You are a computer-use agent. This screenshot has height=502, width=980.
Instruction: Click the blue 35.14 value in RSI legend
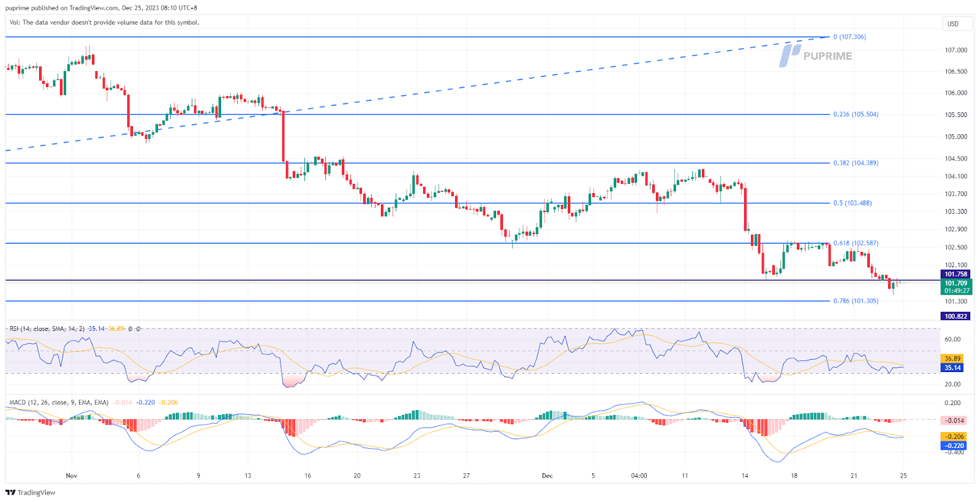tap(96, 329)
